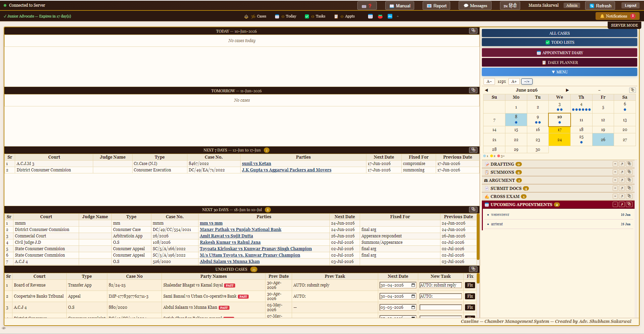The image size is (644, 334).
Task: Go to next month in calendar
Action: coord(567,90)
